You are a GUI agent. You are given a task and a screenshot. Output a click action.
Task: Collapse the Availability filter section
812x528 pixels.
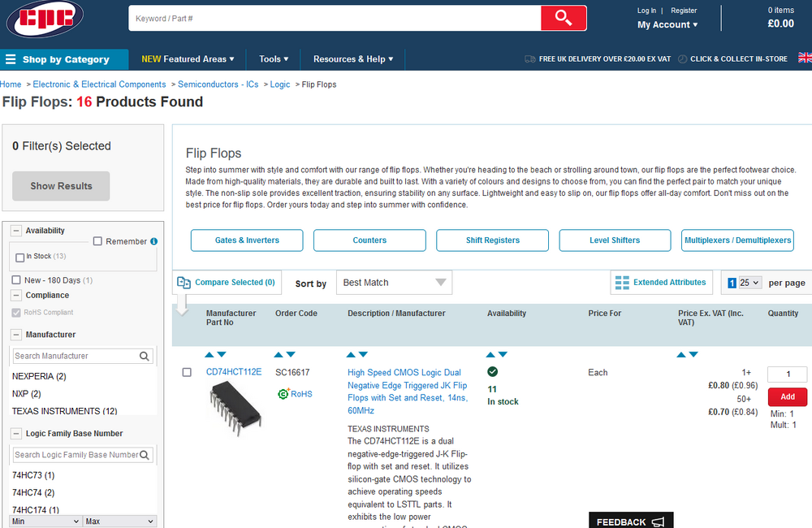[x=16, y=231]
